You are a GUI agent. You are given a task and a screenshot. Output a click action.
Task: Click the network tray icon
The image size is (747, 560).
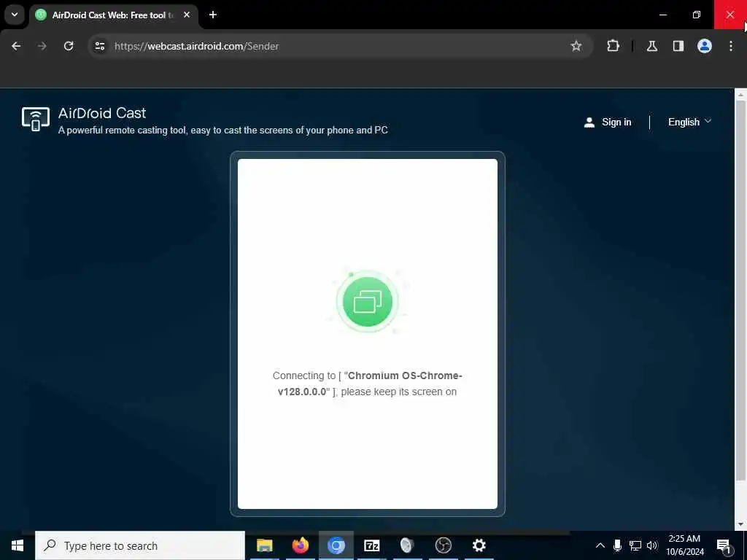[635, 545]
